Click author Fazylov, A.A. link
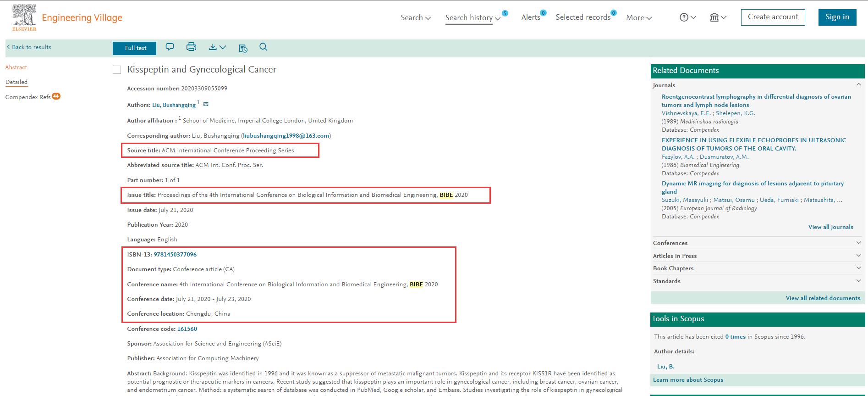Image resolution: width=868 pixels, height=396 pixels. 678,157
